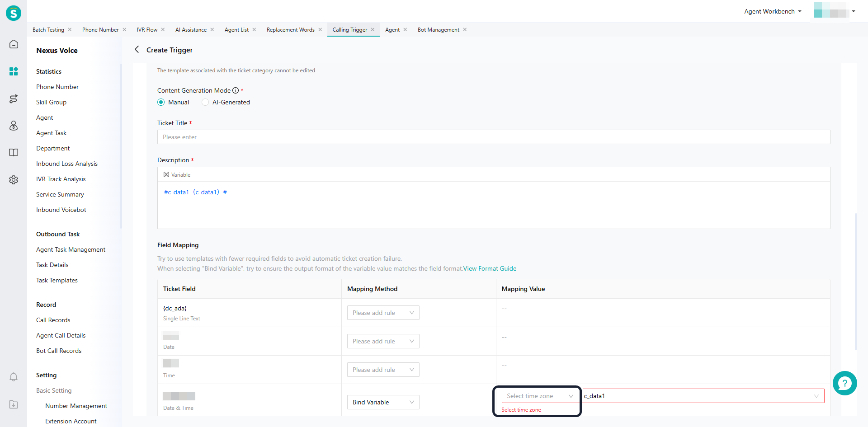Viewport: 868px width, 427px height.
Task: Collapse the Basic Setting group
Action: click(x=54, y=390)
